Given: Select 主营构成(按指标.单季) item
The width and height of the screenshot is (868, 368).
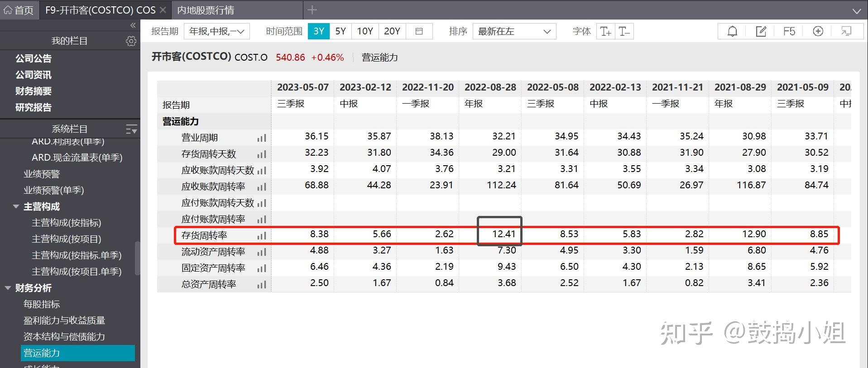Looking at the screenshot, I should pyautogui.click(x=77, y=255).
